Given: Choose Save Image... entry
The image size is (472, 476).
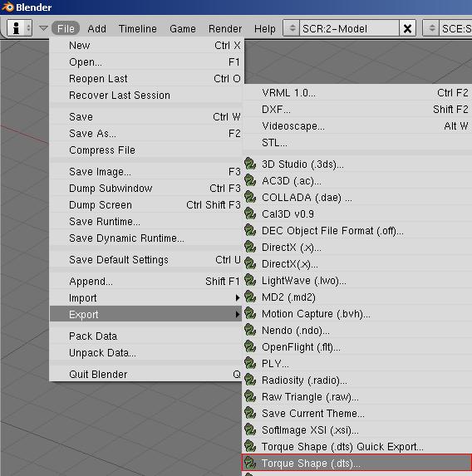Looking at the screenshot, I should pos(145,171).
